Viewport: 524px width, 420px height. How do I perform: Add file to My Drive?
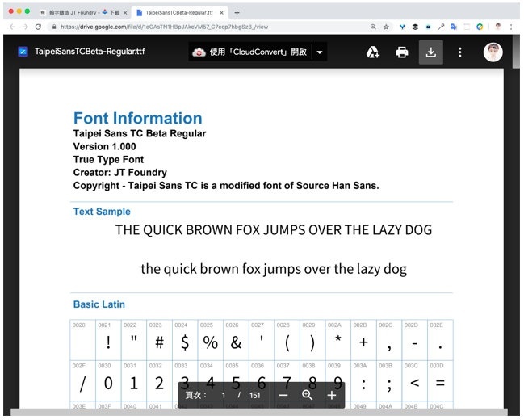373,52
